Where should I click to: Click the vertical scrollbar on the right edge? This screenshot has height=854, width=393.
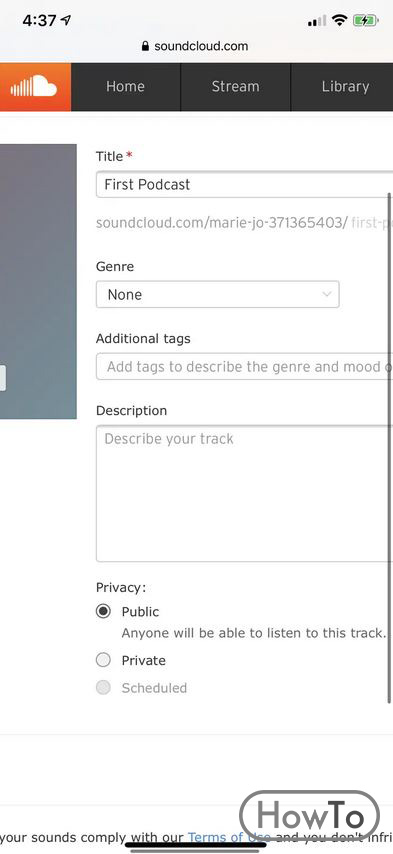coord(389,447)
